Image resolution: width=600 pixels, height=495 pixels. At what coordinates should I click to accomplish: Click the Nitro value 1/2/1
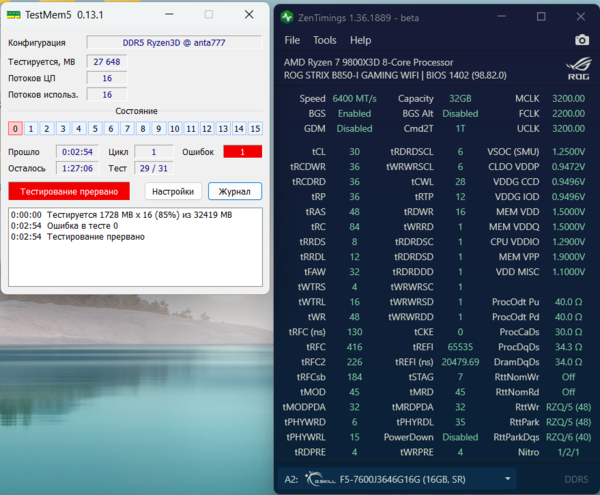tap(568, 452)
